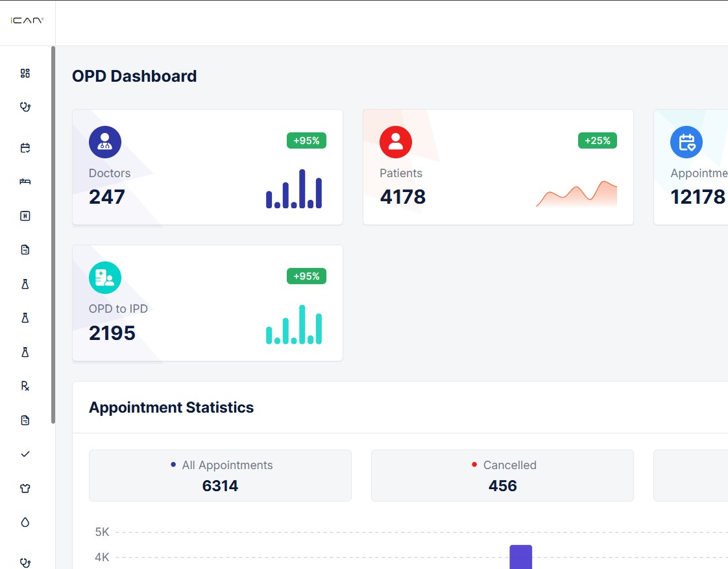Click the purple Doctors icon on the stats card
728x569 pixels.
pos(105,141)
